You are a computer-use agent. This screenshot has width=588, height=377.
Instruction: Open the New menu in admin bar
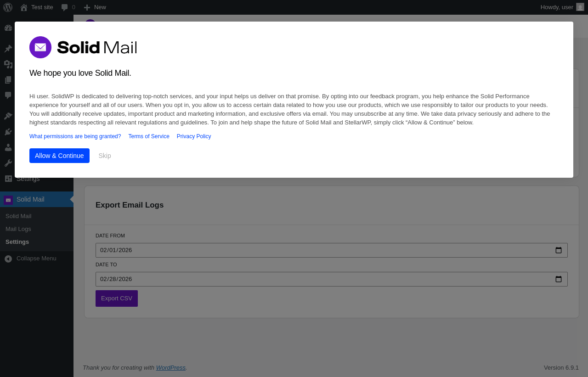[95, 7]
